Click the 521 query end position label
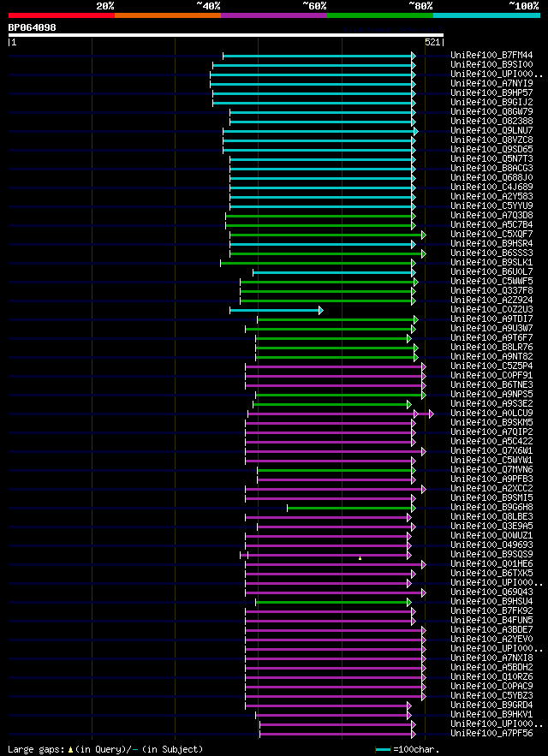548x756 pixels. click(432, 43)
